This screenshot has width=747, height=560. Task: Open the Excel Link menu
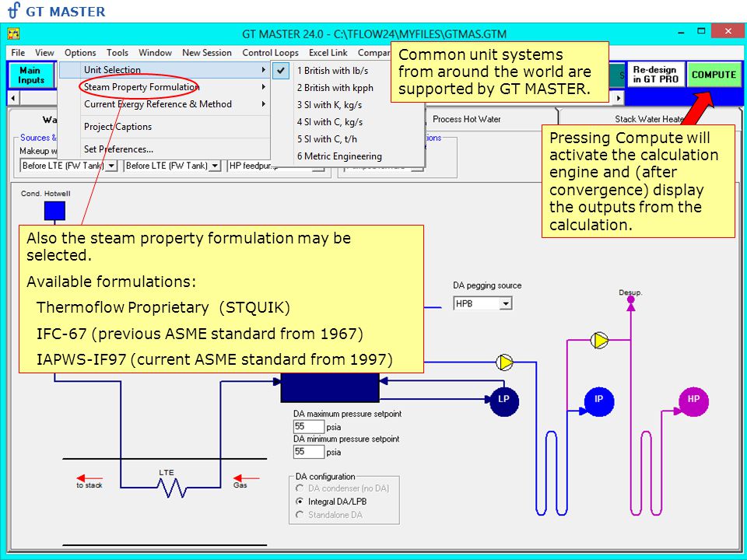coord(328,52)
